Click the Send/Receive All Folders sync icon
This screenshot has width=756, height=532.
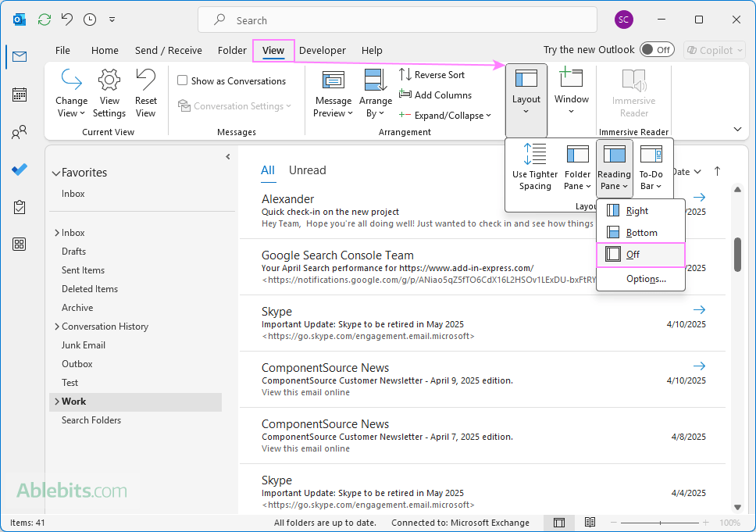[x=45, y=20]
